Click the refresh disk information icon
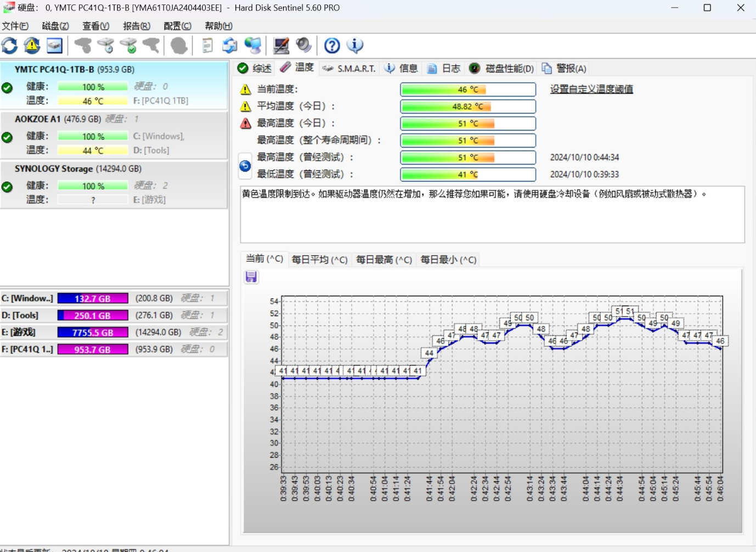 [10, 46]
